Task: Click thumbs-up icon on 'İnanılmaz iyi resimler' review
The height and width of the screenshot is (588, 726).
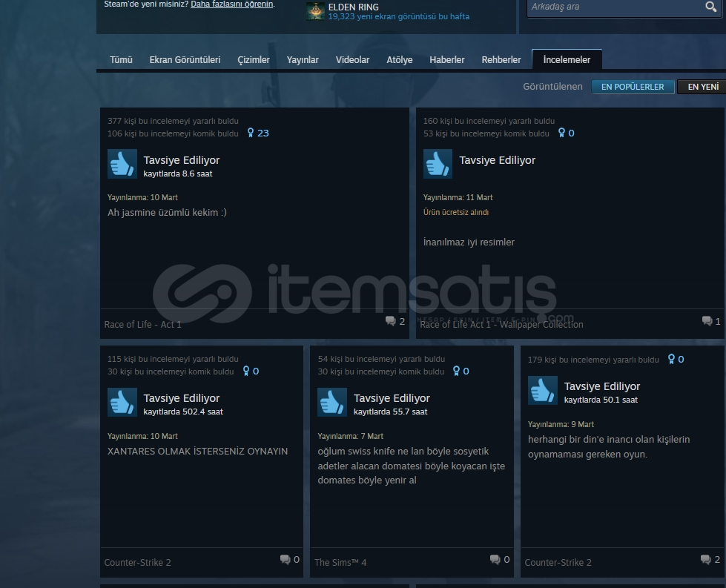Action: click(x=438, y=163)
